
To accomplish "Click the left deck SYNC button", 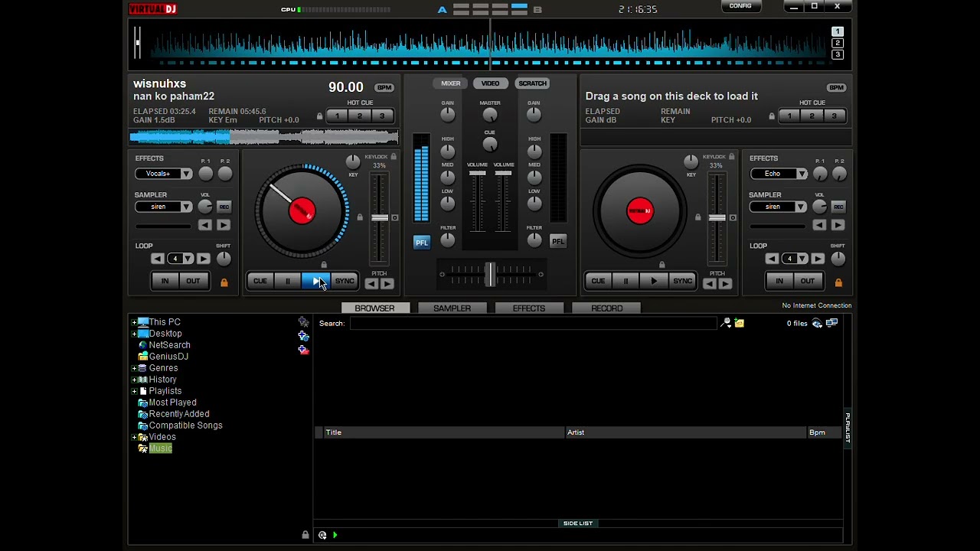I will tap(345, 281).
